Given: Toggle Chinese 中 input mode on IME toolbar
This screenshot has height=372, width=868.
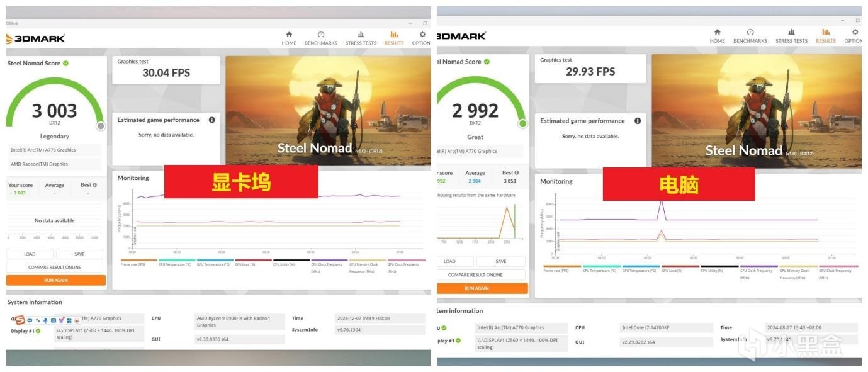Looking at the screenshot, I should (30, 320).
